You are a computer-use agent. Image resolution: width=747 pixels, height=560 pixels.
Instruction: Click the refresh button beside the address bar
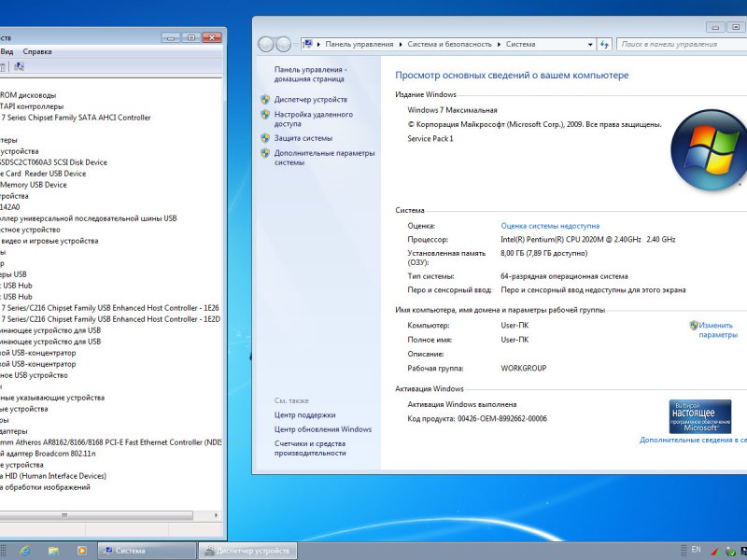tap(604, 44)
